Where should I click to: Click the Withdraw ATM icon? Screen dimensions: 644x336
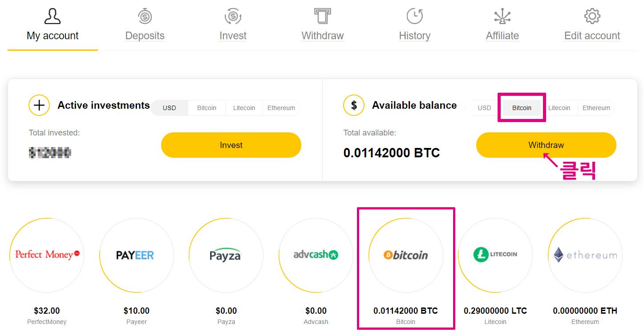(x=323, y=16)
